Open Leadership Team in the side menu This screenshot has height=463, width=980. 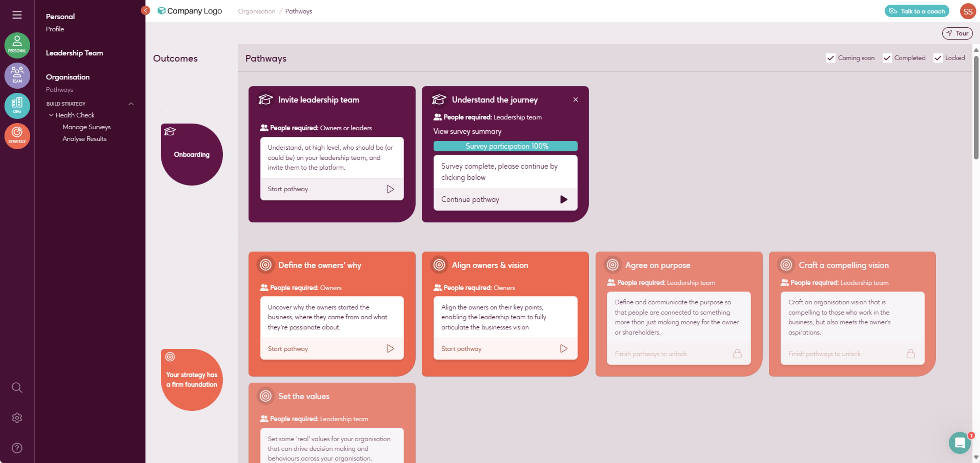(75, 53)
